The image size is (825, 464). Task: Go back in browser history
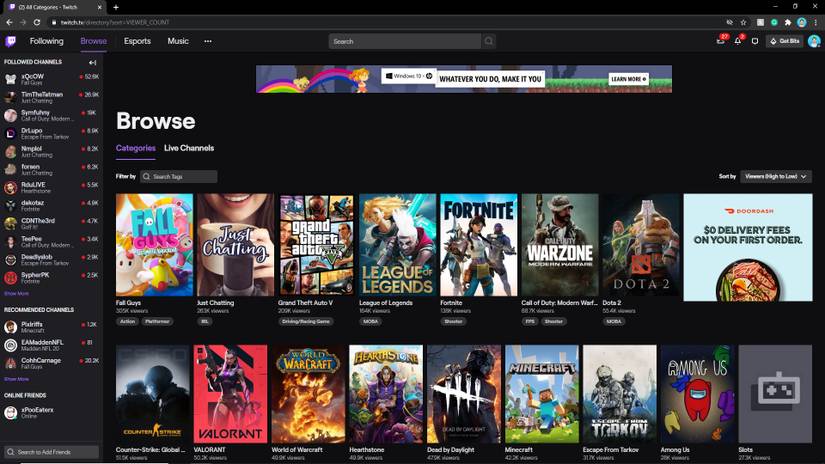point(9,22)
